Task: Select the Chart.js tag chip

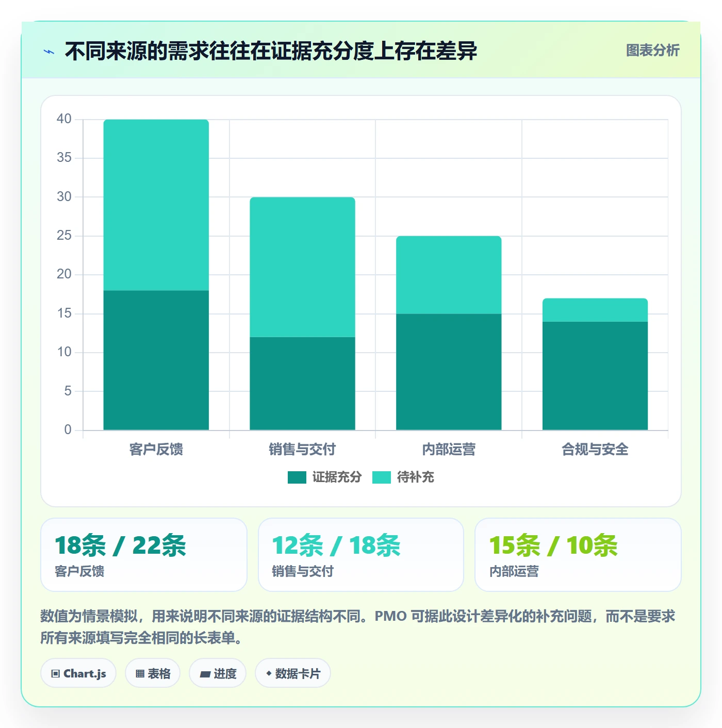Action: click(78, 673)
